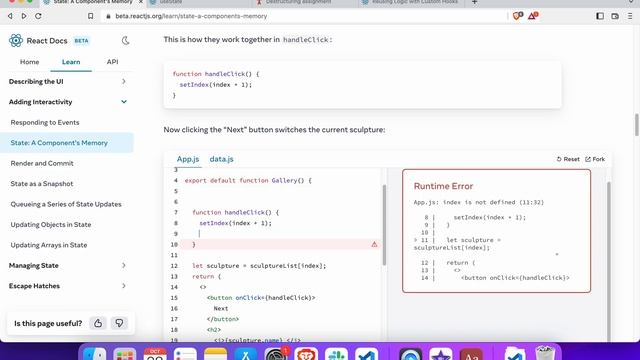
Task: Open Visual Studio Code from the dock
Action: click(367, 354)
